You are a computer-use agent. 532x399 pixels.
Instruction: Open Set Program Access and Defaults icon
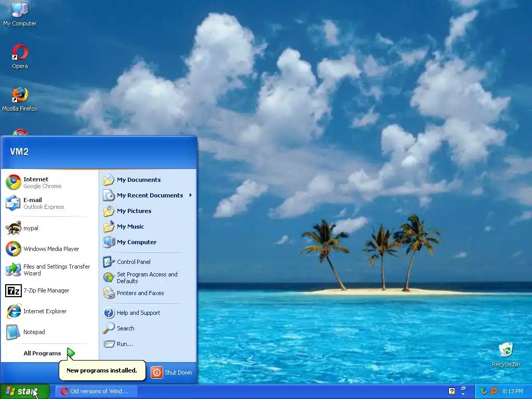tap(109, 277)
